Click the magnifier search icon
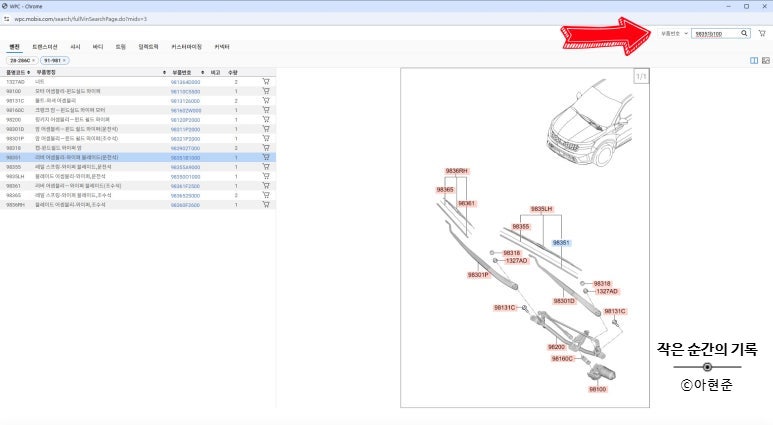 744,33
